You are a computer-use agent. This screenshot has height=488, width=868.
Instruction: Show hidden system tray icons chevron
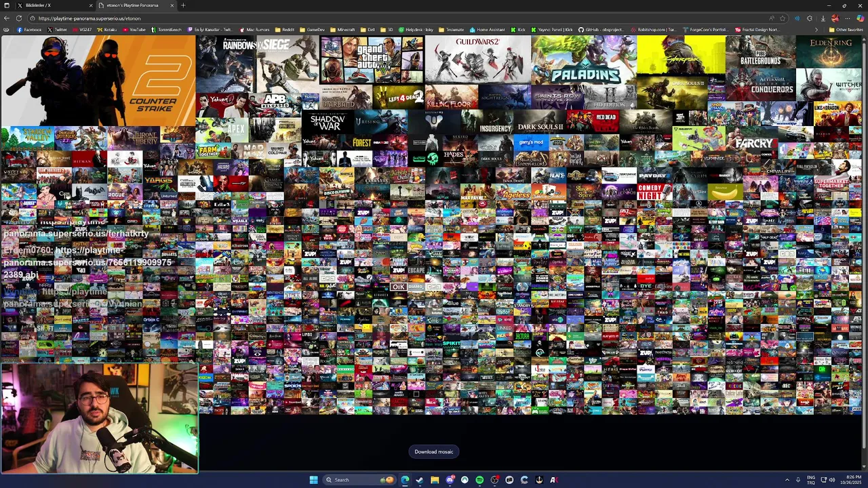pyautogui.click(x=787, y=480)
